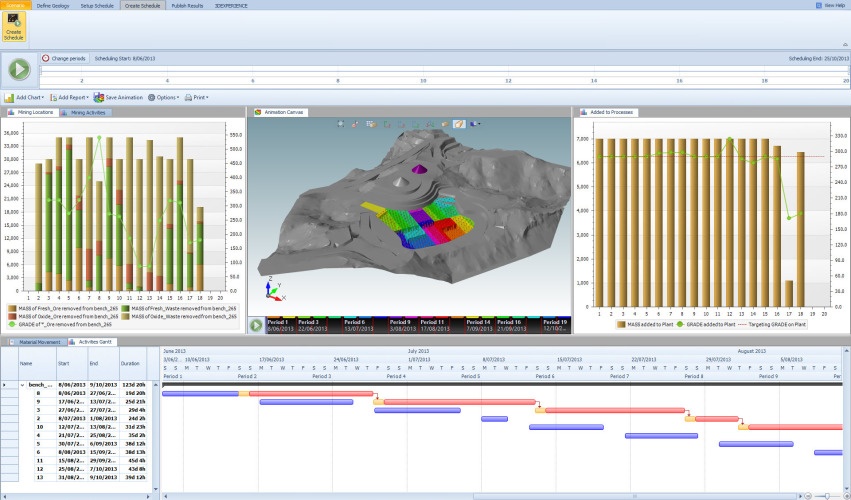Click the Oxide_Ore legend color swatch
This screenshot has height=500, width=851.
(x=12, y=316)
